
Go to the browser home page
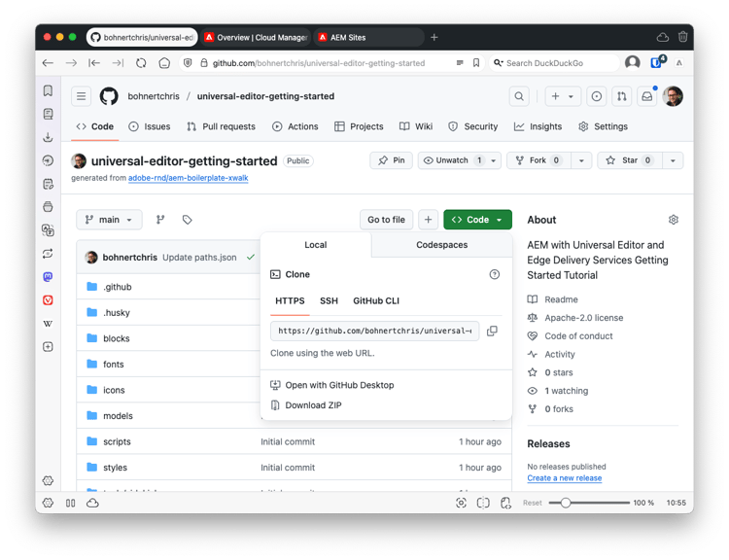(164, 63)
